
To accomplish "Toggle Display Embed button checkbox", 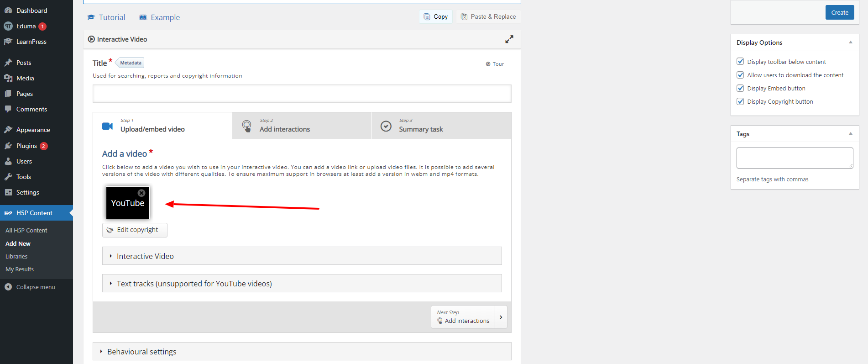I will (740, 88).
